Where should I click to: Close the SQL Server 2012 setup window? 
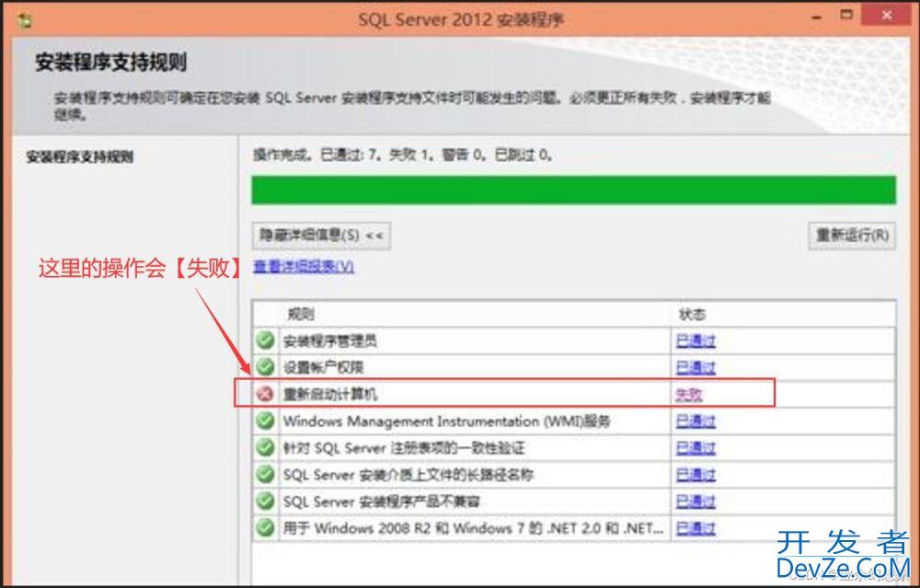point(887,16)
